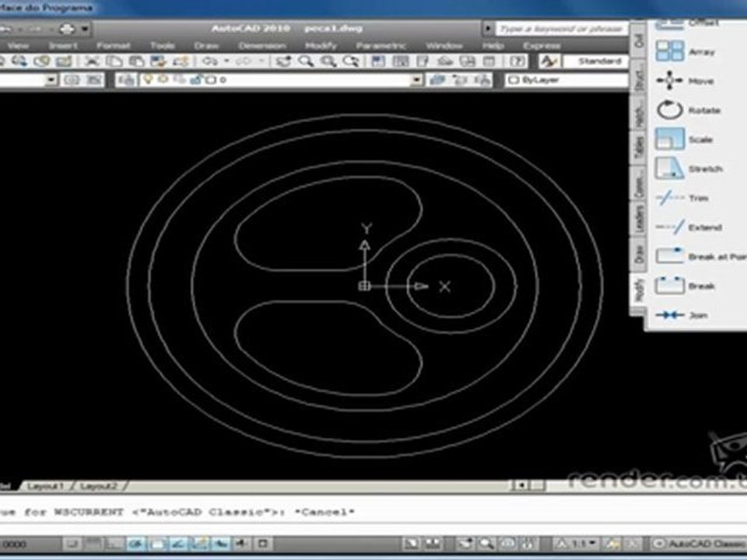The height and width of the screenshot is (560, 747).
Task: Open the ByLayer color control
Action: tap(566, 80)
